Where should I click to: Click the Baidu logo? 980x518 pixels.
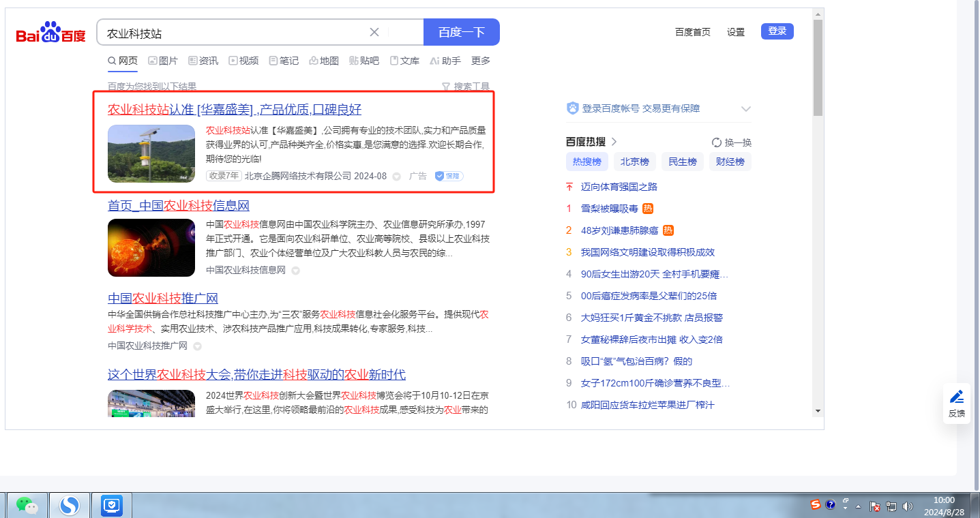click(51, 33)
